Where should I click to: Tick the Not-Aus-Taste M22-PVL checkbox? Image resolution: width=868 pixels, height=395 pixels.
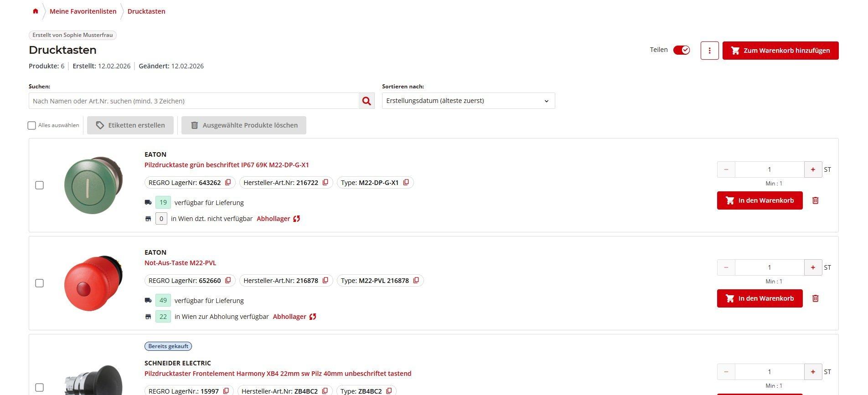pyautogui.click(x=40, y=283)
